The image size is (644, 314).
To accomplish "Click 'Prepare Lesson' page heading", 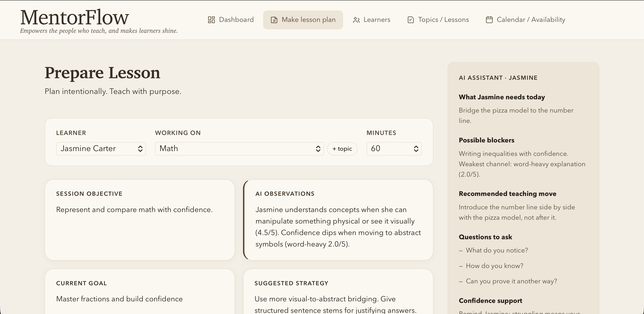I will (102, 73).
